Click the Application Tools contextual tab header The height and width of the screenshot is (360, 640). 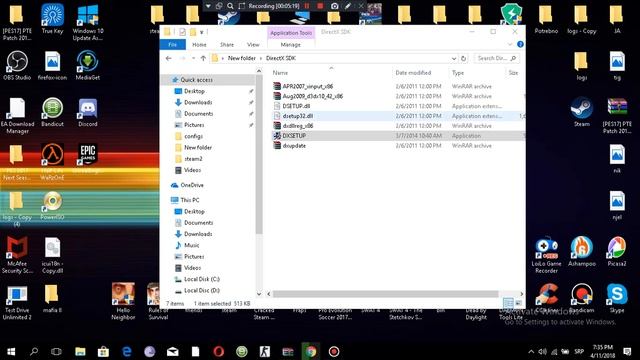click(291, 33)
